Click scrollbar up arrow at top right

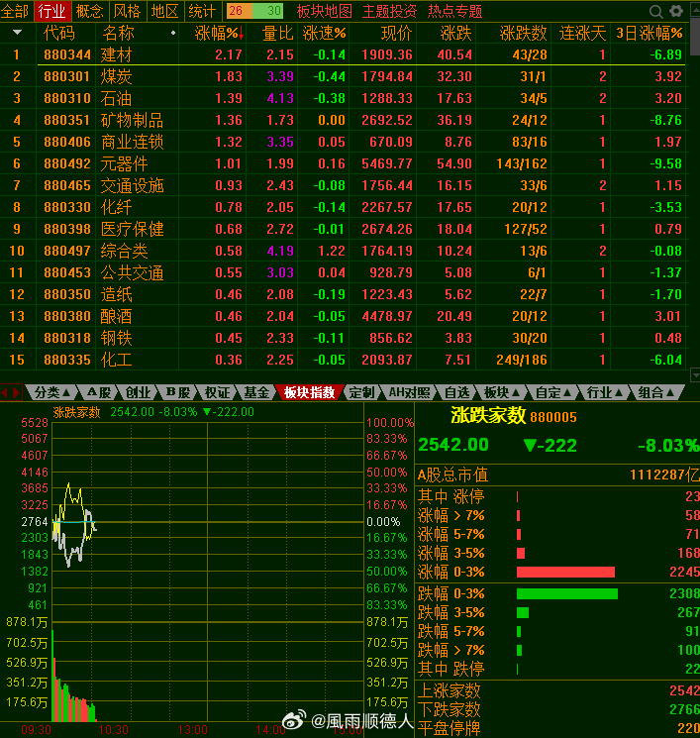pos(695,9)
